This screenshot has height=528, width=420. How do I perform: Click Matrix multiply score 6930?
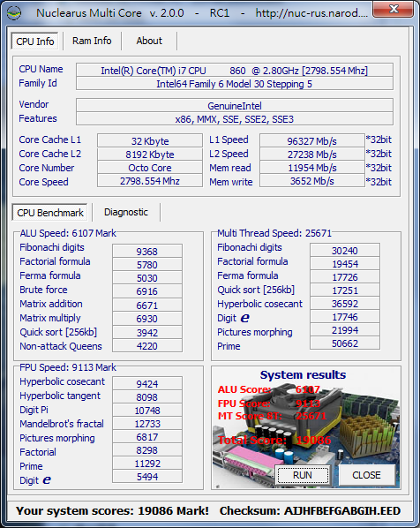pyautogui.click(x=147, y=319)
